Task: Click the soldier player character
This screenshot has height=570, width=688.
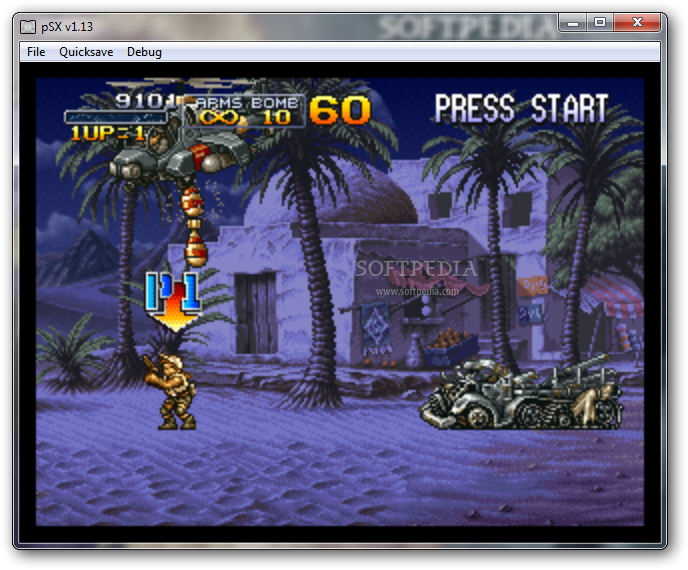Action: [x=170, y=392]
